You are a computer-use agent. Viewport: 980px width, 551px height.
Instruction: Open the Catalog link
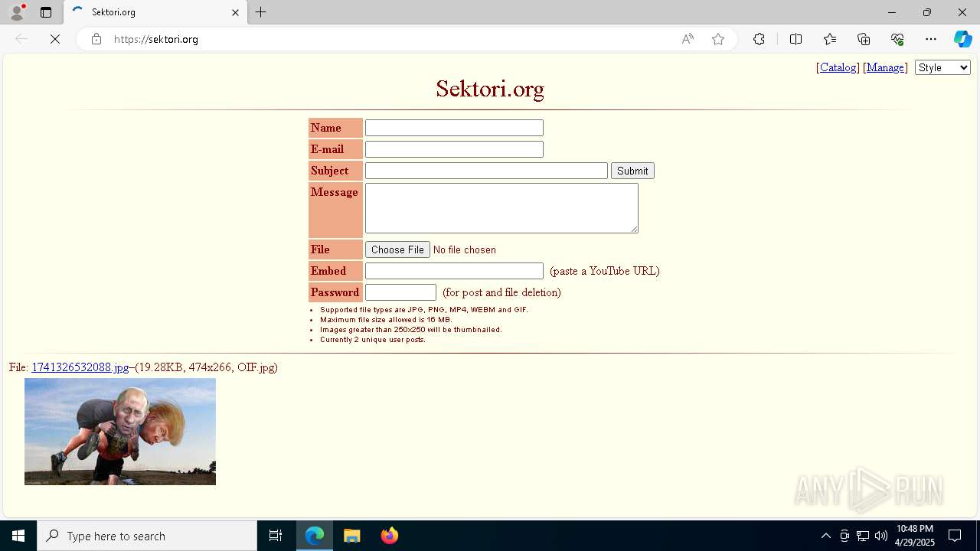click(838, 67)
